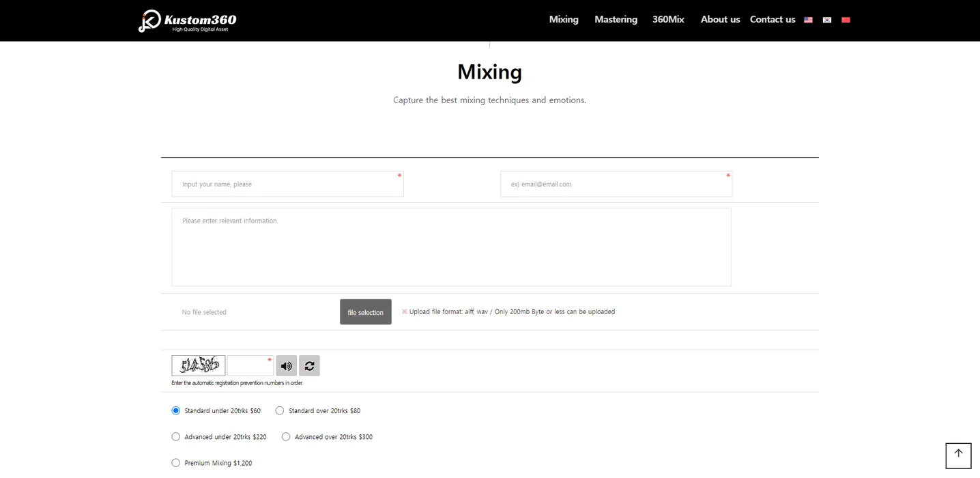Choose Advanced under 20trks $220 option
Image resolution: width=980 pixels, height=478 pixels.
(176, 437)
